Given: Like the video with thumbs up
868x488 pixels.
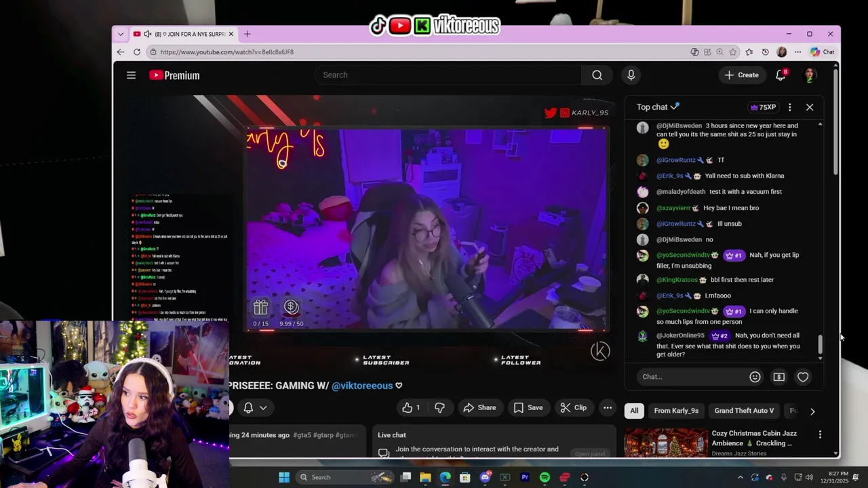Looking at the screenshot, I should 411,407.
